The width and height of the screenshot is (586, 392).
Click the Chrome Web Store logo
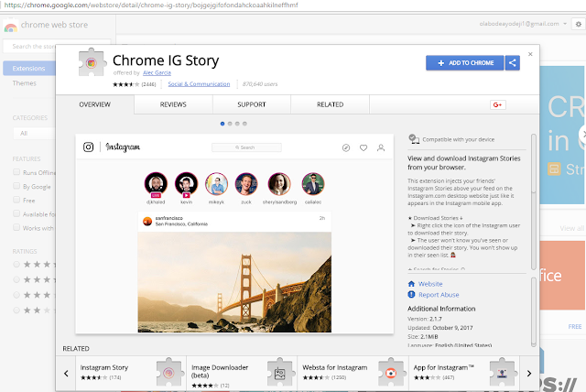click(x=10, y=27)
